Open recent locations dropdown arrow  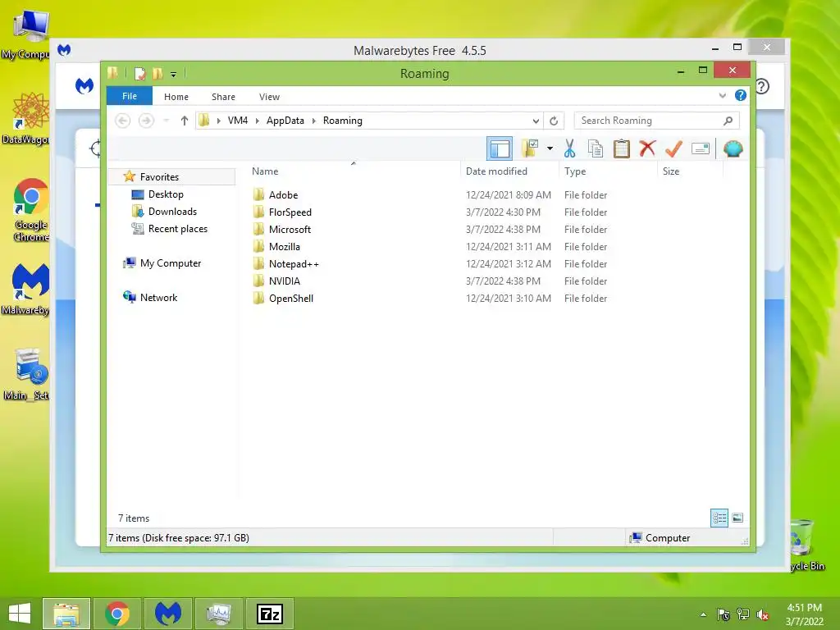click(166, 121)
